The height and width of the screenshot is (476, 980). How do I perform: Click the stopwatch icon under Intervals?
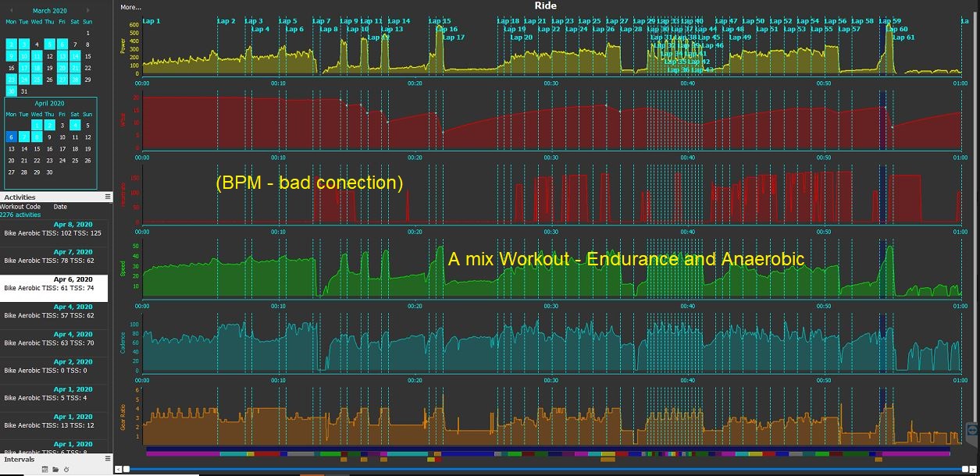(66, 469)
